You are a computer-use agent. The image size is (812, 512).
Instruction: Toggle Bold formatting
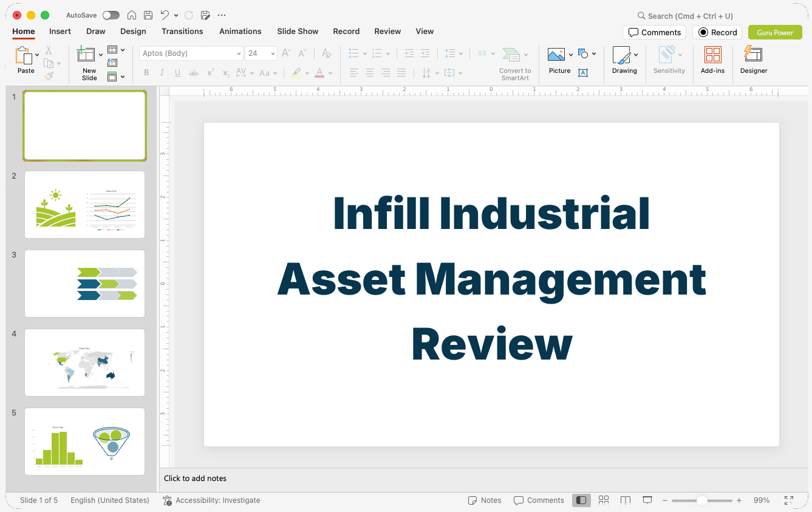pyautogui.click(x=146, y=73)
